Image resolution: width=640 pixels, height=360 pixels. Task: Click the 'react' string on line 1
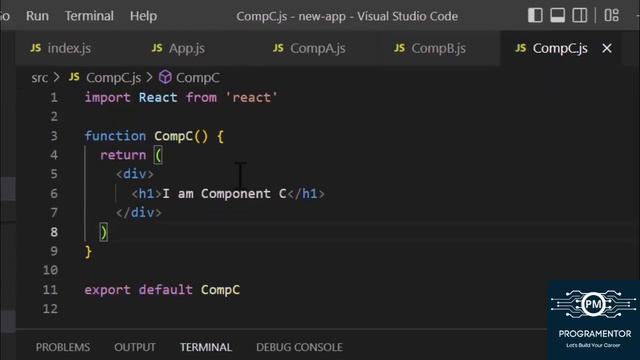[251, 98]
